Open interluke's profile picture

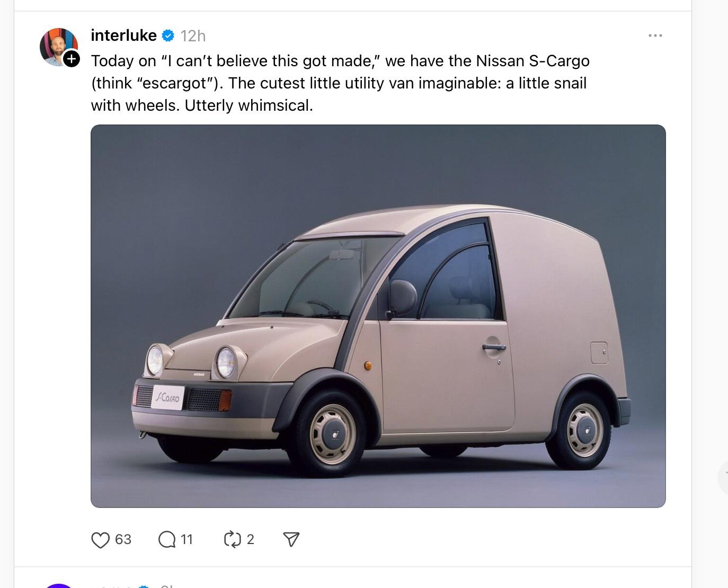pyautogui.click(x=58, y=47)
